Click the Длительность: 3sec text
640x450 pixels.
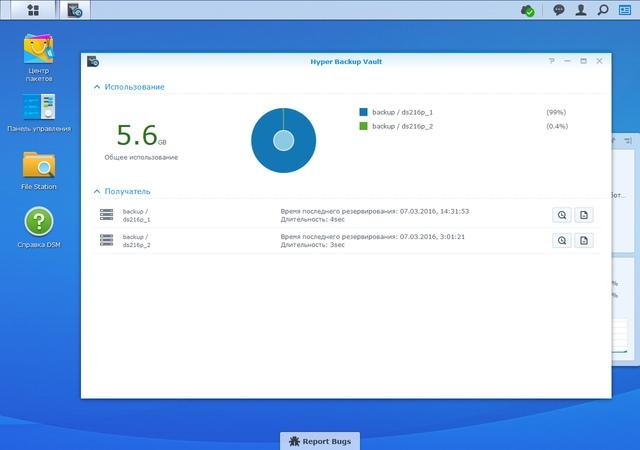(313, 245)
